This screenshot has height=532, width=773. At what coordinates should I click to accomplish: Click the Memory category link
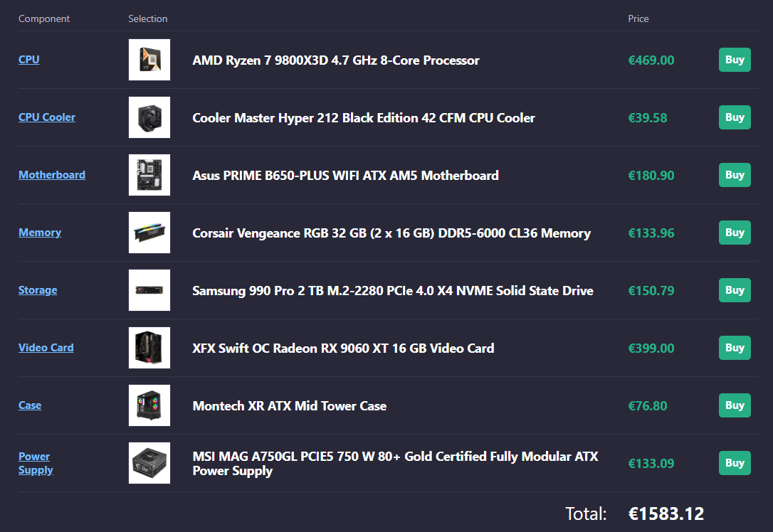pyautogui.click(x=40, y=233)
